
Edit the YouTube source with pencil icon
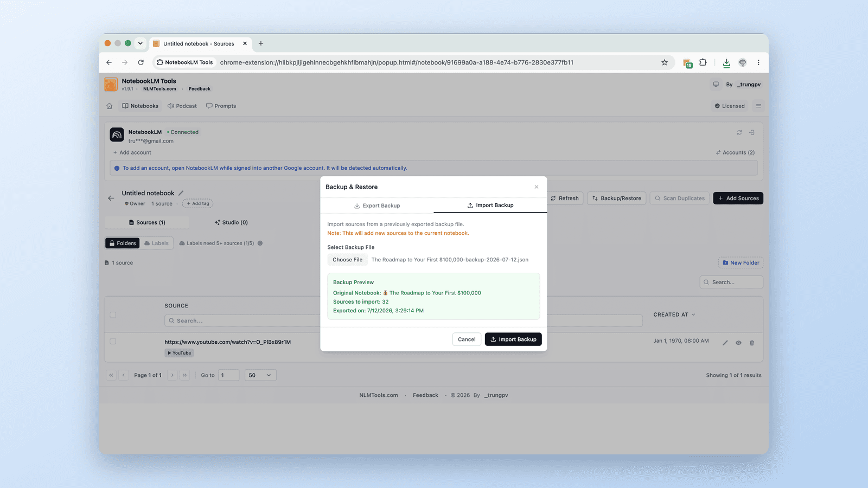[725, 343]
